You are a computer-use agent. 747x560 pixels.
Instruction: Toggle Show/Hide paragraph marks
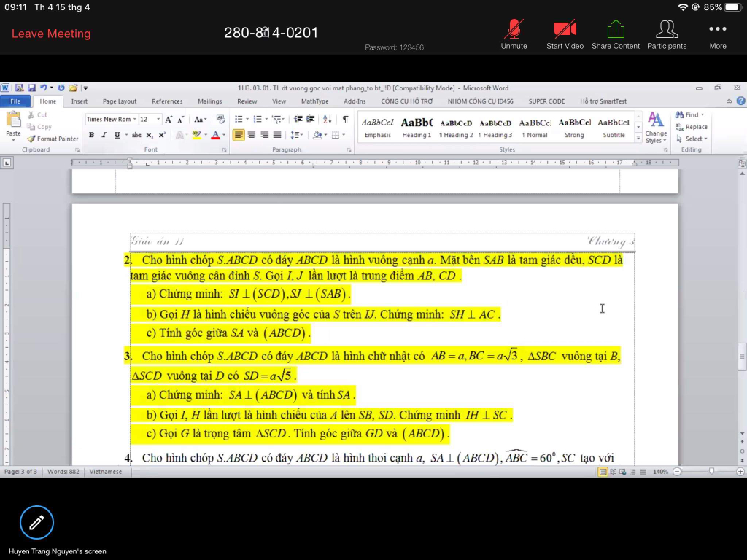click(x=345, y=119)
